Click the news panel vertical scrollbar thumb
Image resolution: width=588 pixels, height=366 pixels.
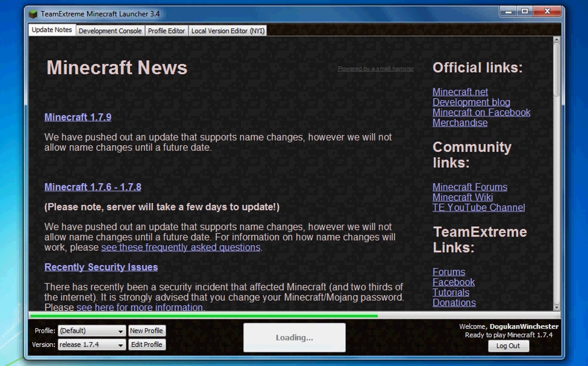coord(556,69)
